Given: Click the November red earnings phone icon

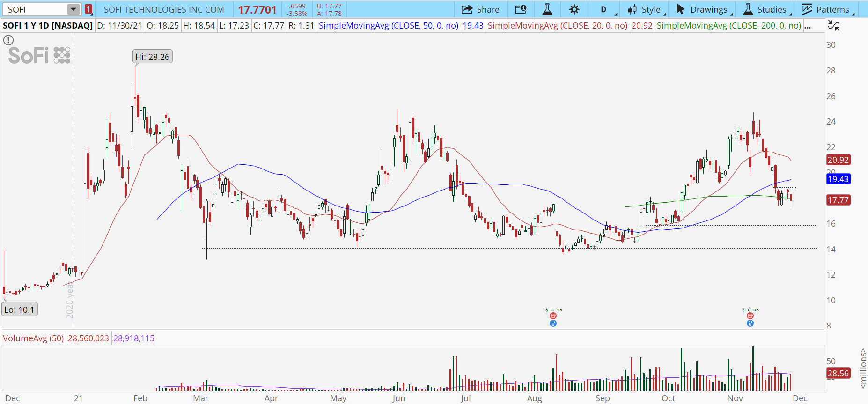Looking at the screenshot, I should (x=750, y=316).
